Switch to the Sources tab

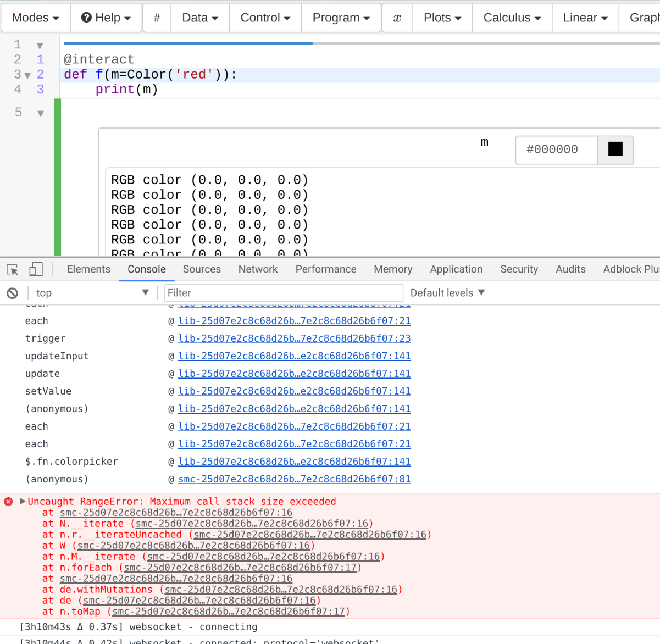coord(202,269)
